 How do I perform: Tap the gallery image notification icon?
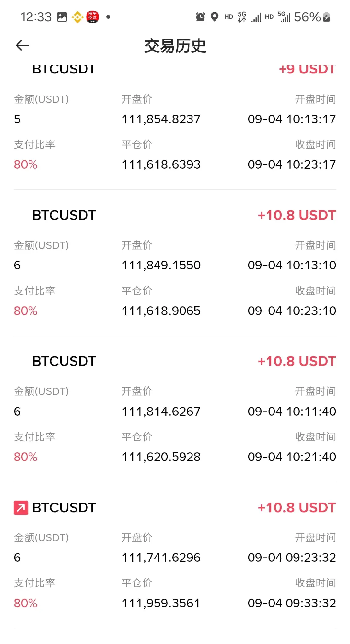[x=62, y=17]
